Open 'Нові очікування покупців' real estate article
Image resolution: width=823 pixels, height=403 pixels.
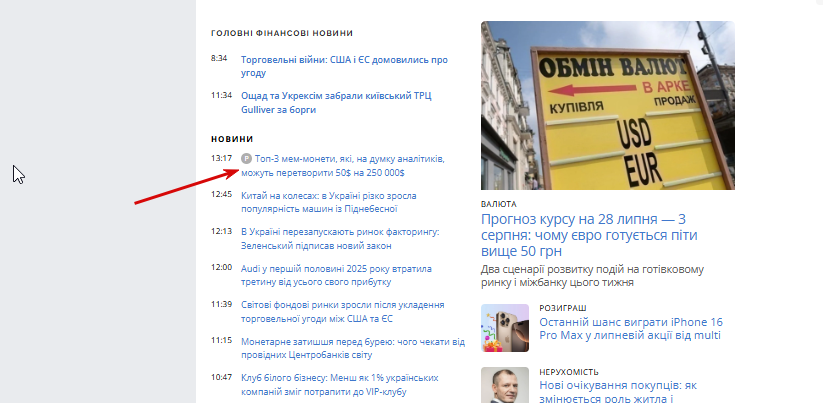pos(618,391)
